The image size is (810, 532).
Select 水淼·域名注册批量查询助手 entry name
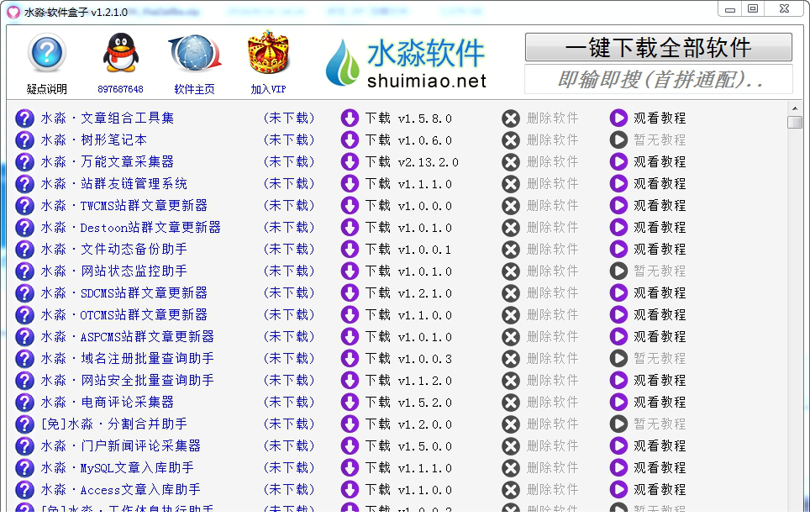click(x=128, y=359)
